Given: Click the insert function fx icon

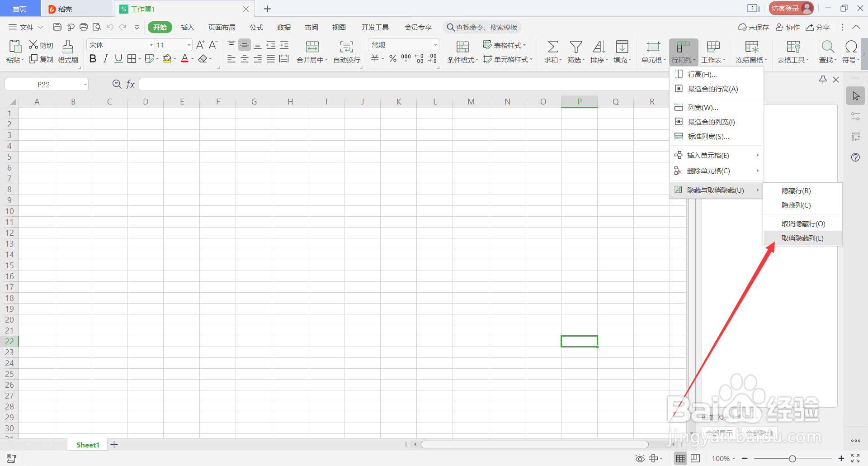Looking at the screenshot, I should 130,84.
